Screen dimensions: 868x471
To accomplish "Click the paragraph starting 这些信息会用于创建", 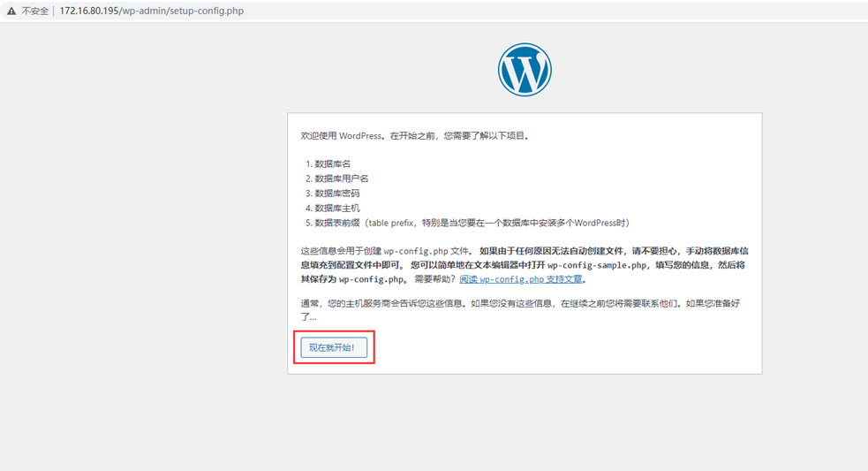I will click(525, 265).
